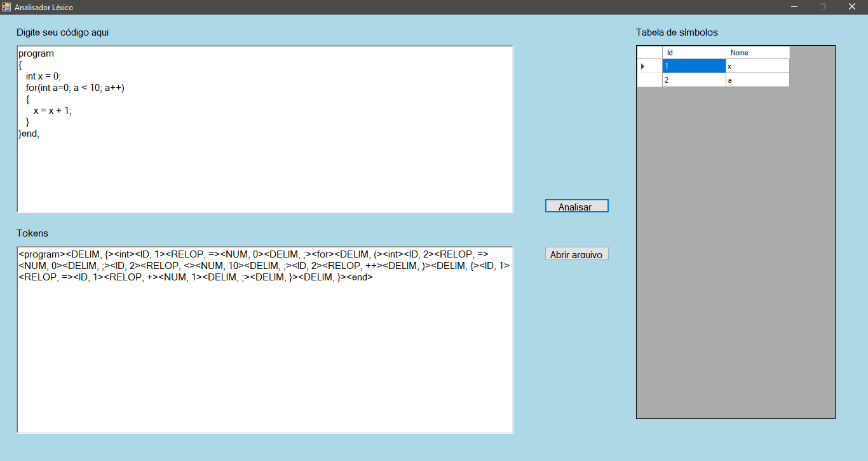The image size is (868, 461).
Task: Click the Id cell containing 2
Action: (694, 79)
